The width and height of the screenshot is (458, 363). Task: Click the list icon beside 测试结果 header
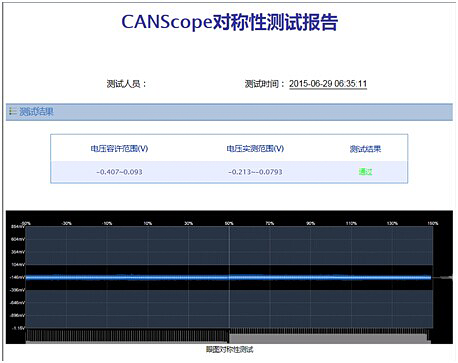click(13, 111)
